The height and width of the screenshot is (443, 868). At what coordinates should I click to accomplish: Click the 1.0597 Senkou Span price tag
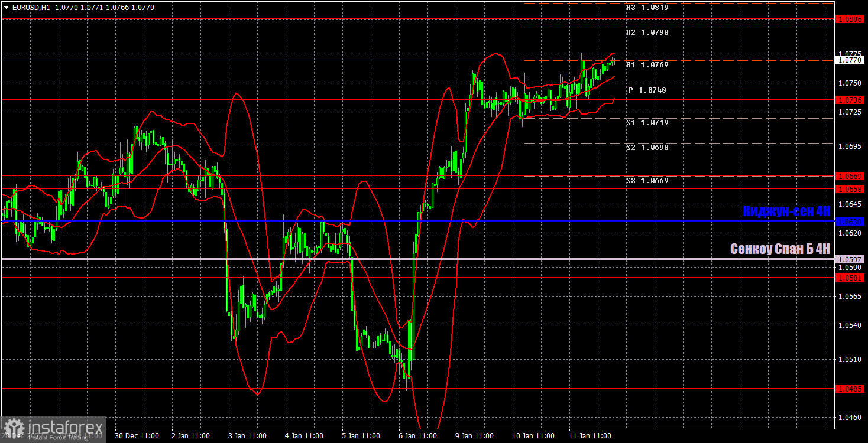[x=851, y=259]
